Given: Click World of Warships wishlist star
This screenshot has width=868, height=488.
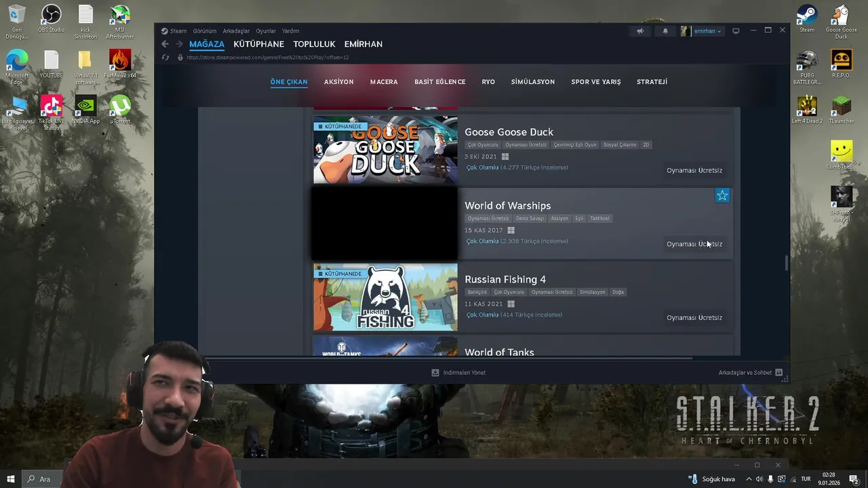Looking at the screenshot, I should [722, 196].
